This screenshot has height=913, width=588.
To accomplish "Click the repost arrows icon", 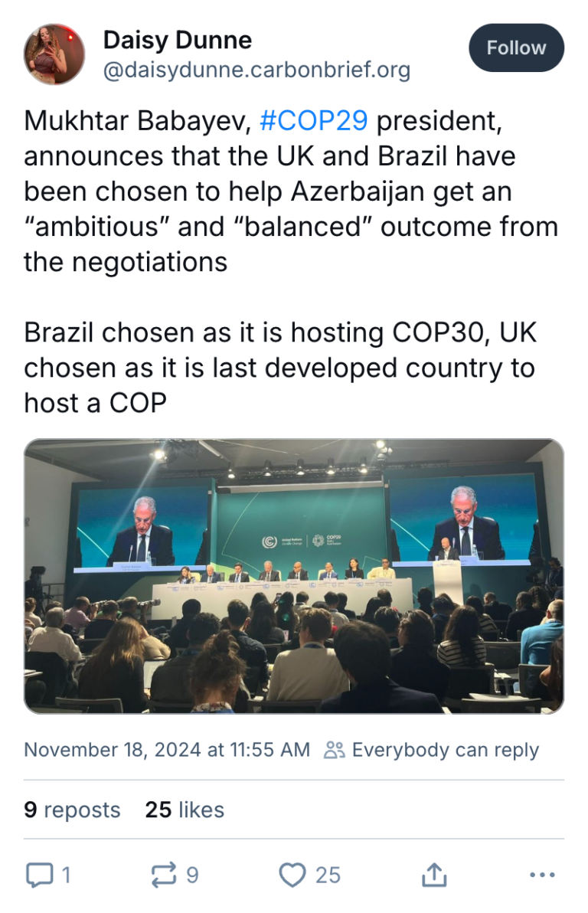I will [x=165, y=874].
